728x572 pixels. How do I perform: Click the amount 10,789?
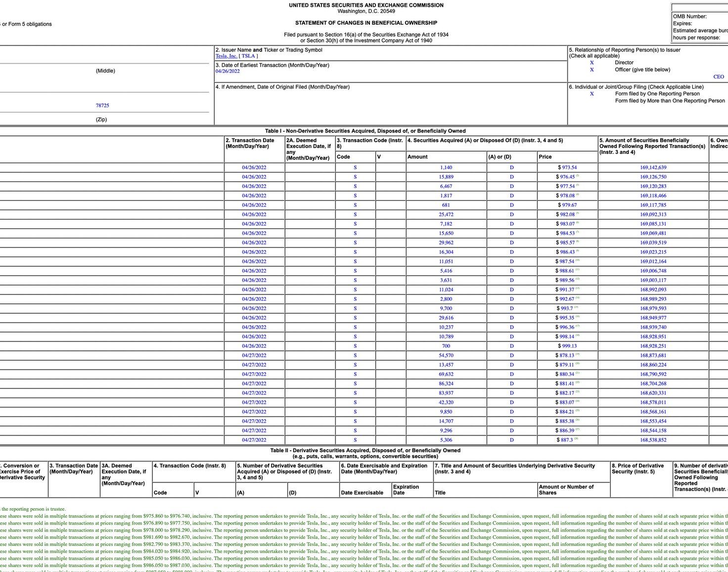tap(446, 337)
